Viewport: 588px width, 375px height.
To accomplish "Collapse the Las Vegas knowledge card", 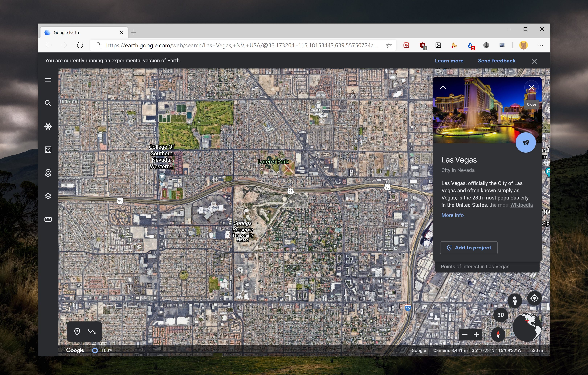I will [x=443, y=87].
